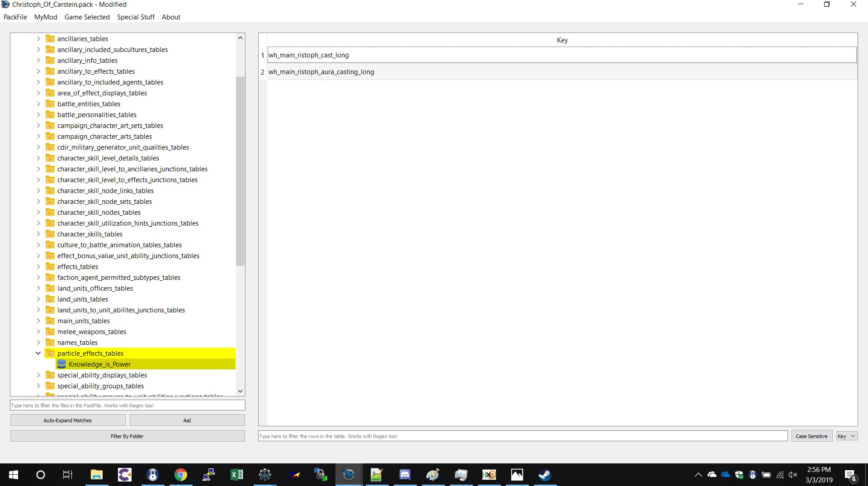Open the Special Stuff menu

[x=136, y=17]
